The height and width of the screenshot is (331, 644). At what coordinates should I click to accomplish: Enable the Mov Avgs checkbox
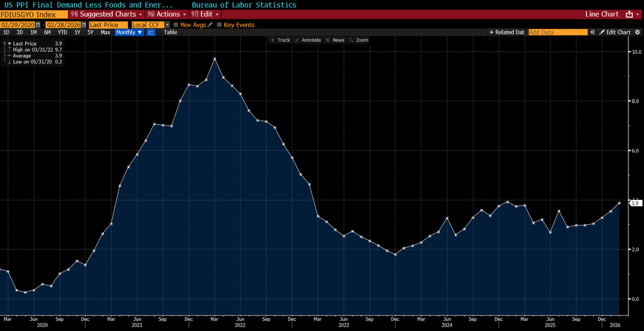tap(176, 25)
